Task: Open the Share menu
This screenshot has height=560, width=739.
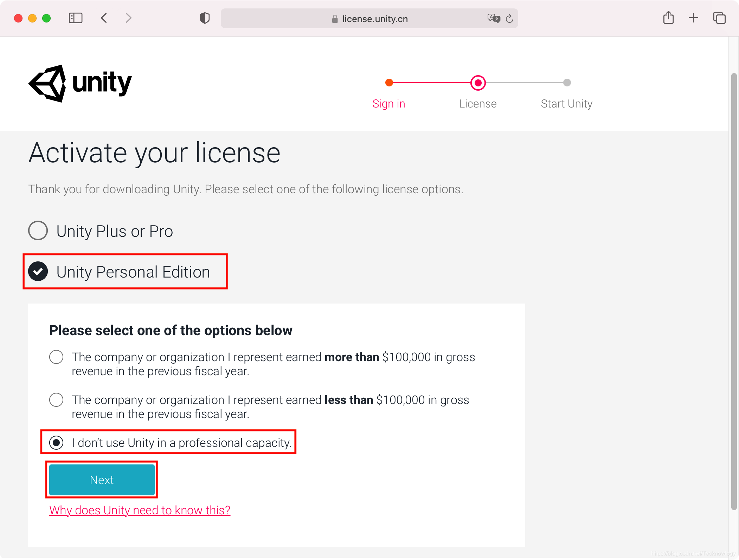Action: pos(669,18)
